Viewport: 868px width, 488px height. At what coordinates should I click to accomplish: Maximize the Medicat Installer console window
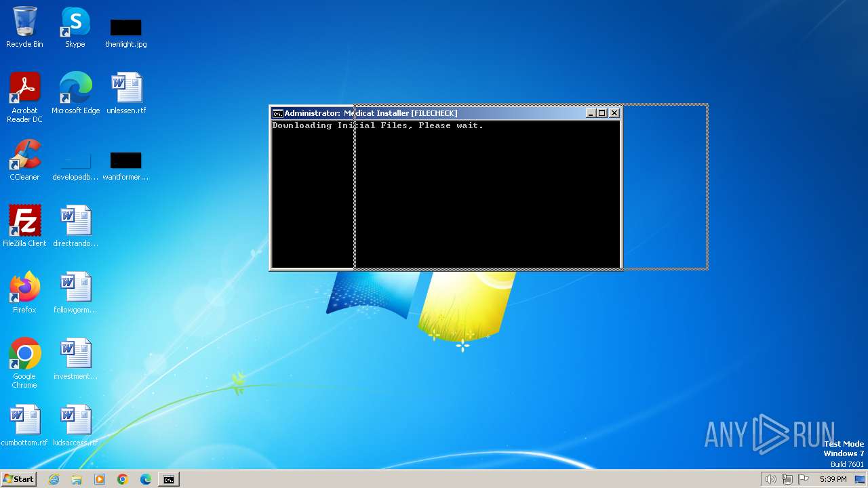[x=601, y=113]
